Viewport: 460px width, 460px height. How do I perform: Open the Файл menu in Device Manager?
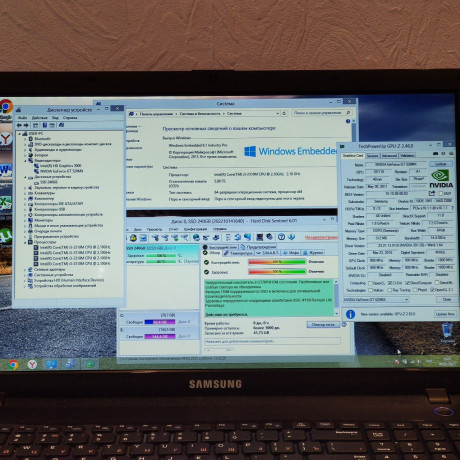23,118
